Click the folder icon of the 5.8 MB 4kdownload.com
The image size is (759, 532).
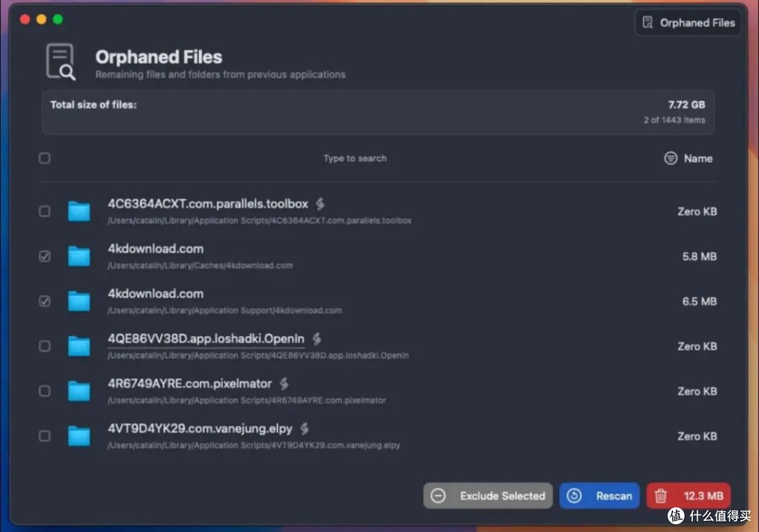(x=79, y=256)
